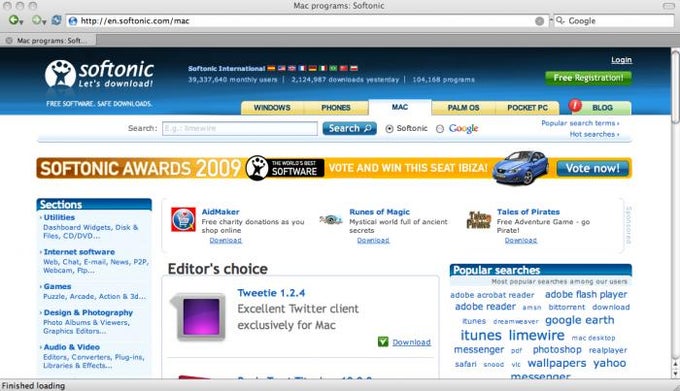Image resolution: width=680 pixels, height=391 pixels.
Task: Open the Games section
Action: (57, 287)
